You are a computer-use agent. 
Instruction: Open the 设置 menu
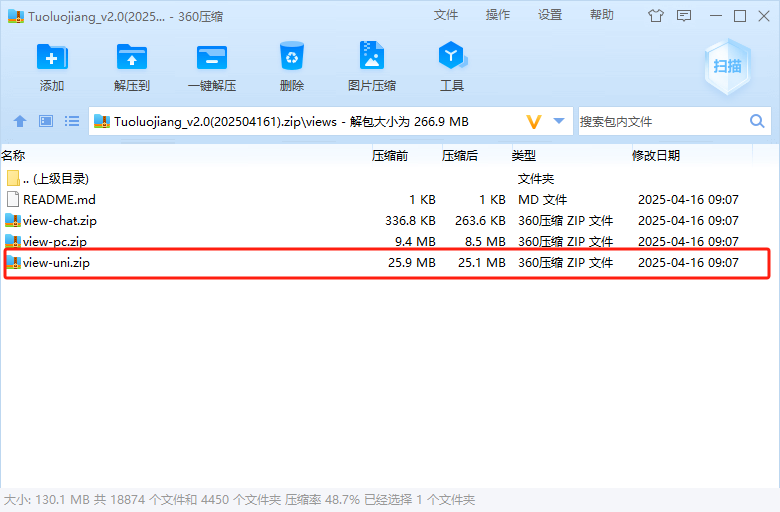550,15
